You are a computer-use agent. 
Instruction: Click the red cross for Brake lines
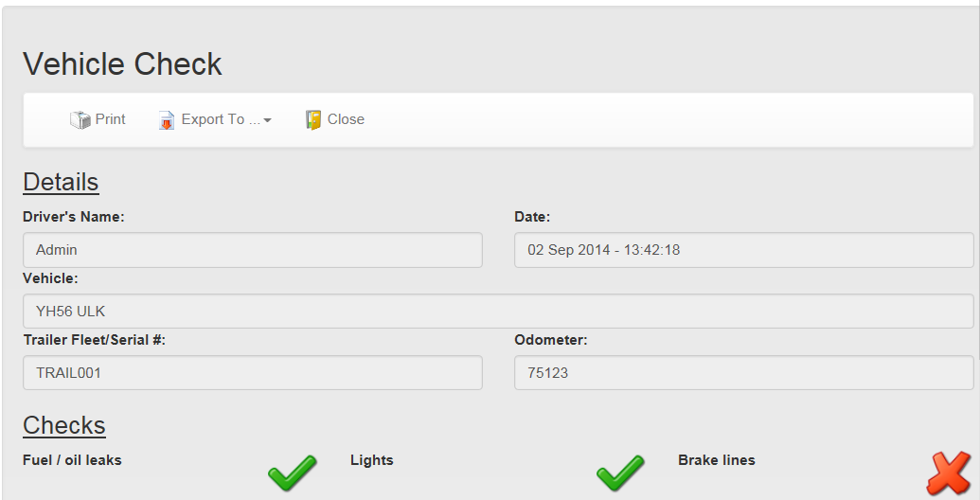pos(949,473)
